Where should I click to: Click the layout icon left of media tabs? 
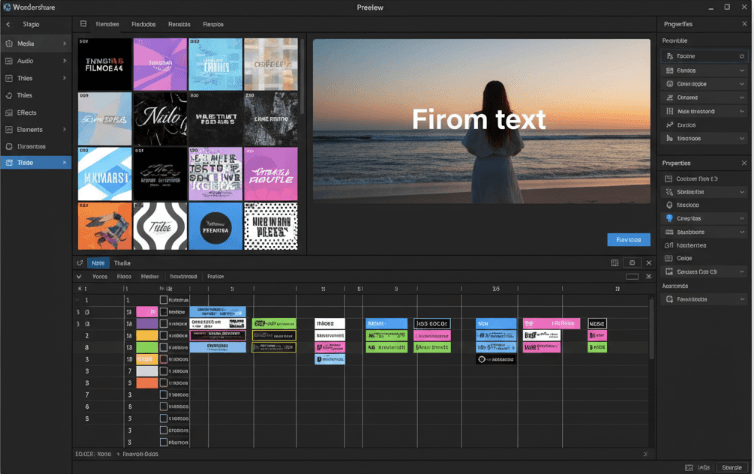coord(84,23)
